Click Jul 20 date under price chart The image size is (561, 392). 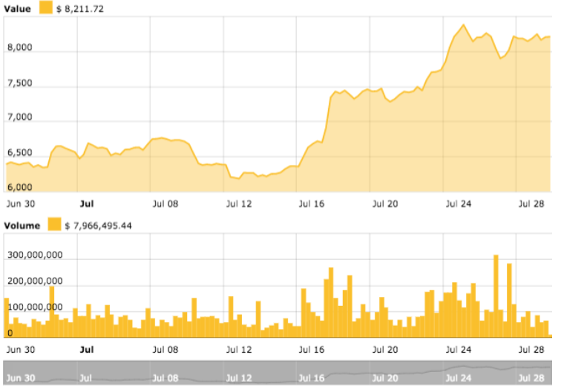(x=385, y=204)
